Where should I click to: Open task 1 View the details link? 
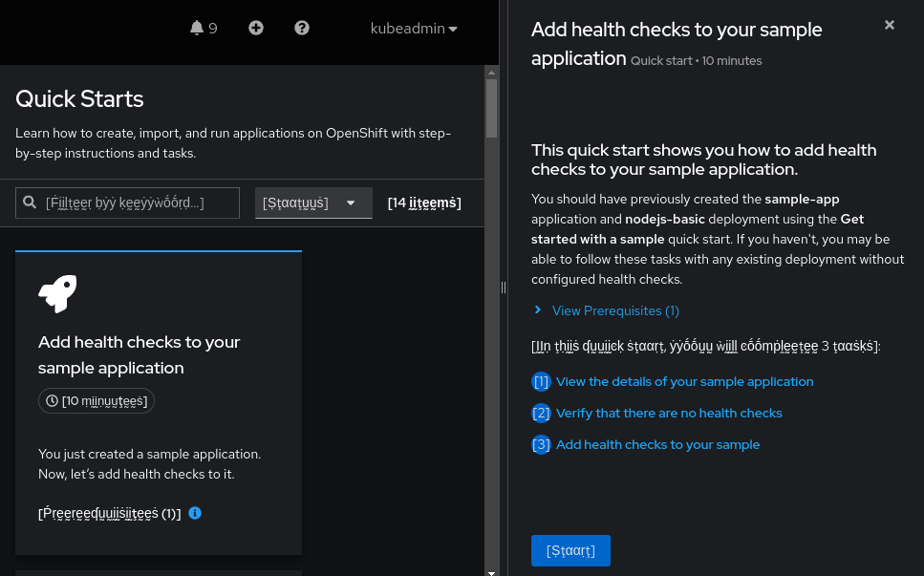(x=685, y=382)
